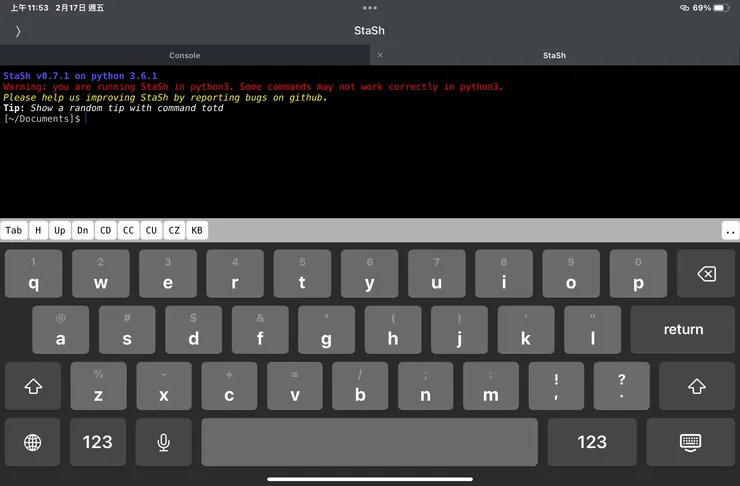Tap the p key
This screenshot has width=740, height=486.
click(638, 274)
